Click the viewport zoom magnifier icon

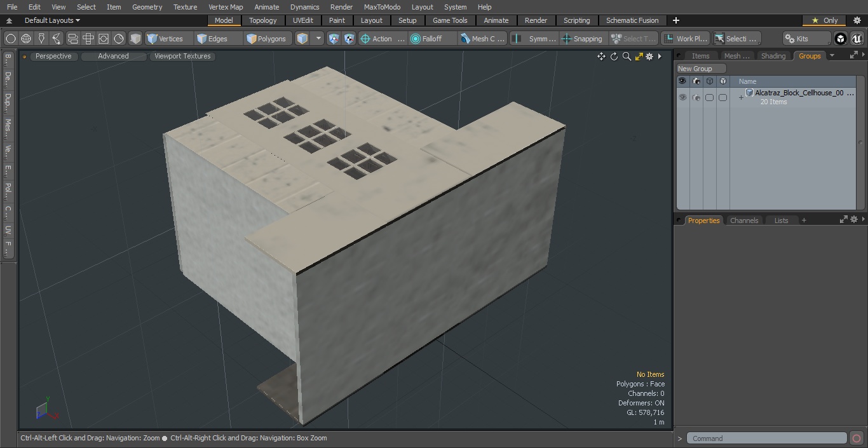pyautogui.click(x=627, y=57)
